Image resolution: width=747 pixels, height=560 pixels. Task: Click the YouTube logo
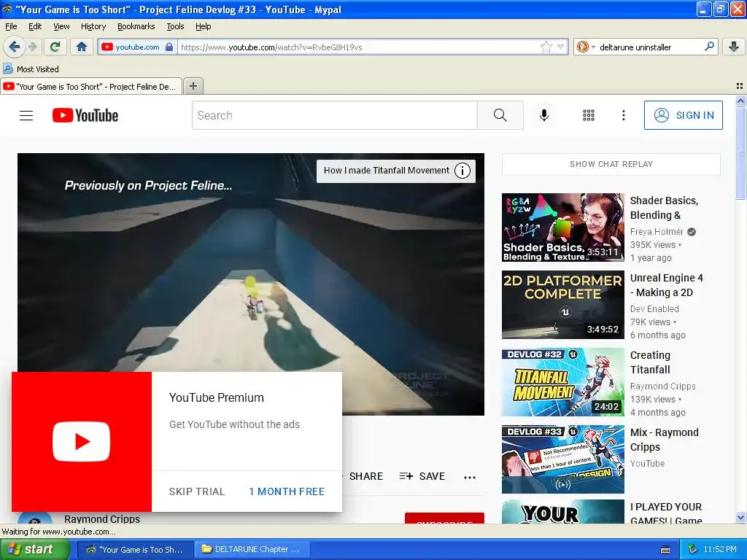click(x=85, y=115)
